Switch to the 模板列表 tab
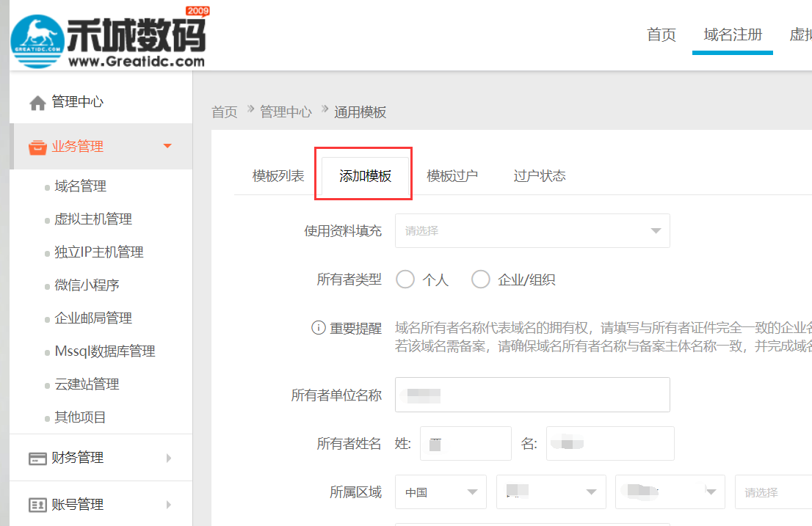812x526 pixels. tap(277, 175)
